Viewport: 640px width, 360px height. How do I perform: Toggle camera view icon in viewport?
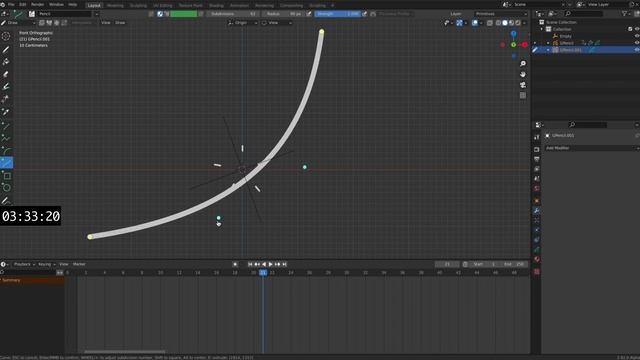[523, 85]
